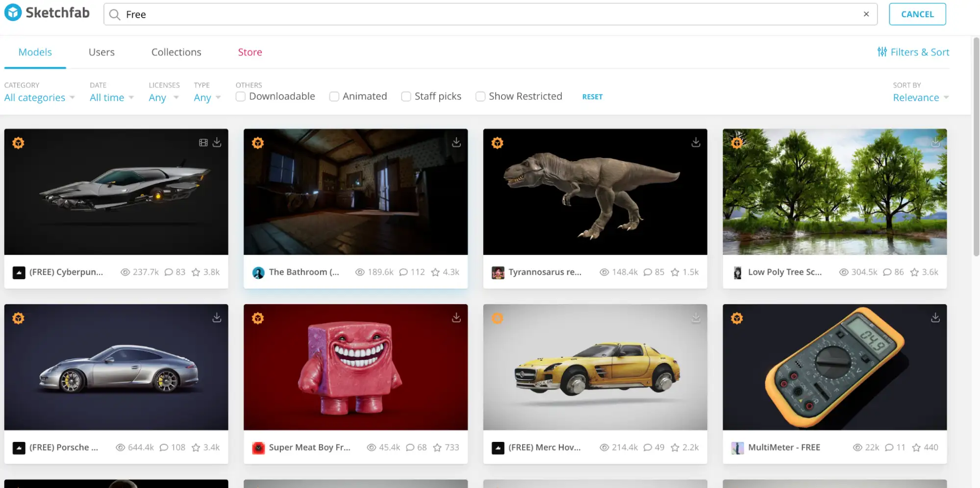980x488 pixels.
Task: Click the star icon showing 733 likes
Action: [437, 447]
